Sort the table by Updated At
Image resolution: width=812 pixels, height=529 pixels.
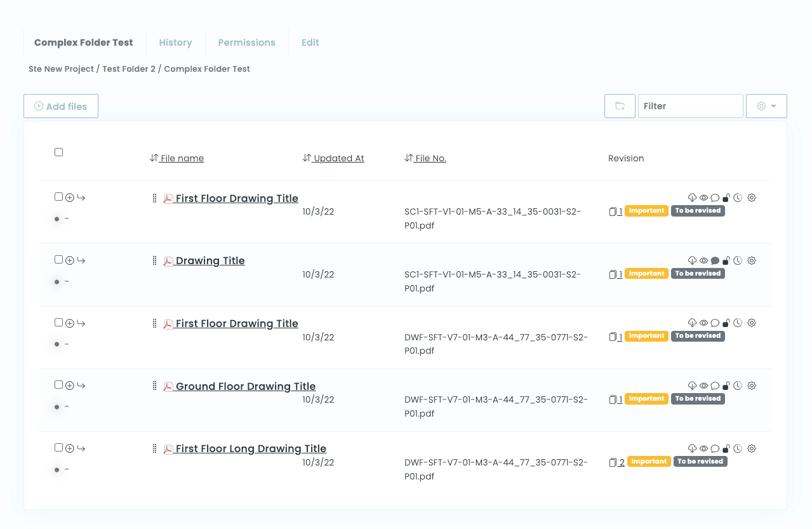(x=333, y=158)
